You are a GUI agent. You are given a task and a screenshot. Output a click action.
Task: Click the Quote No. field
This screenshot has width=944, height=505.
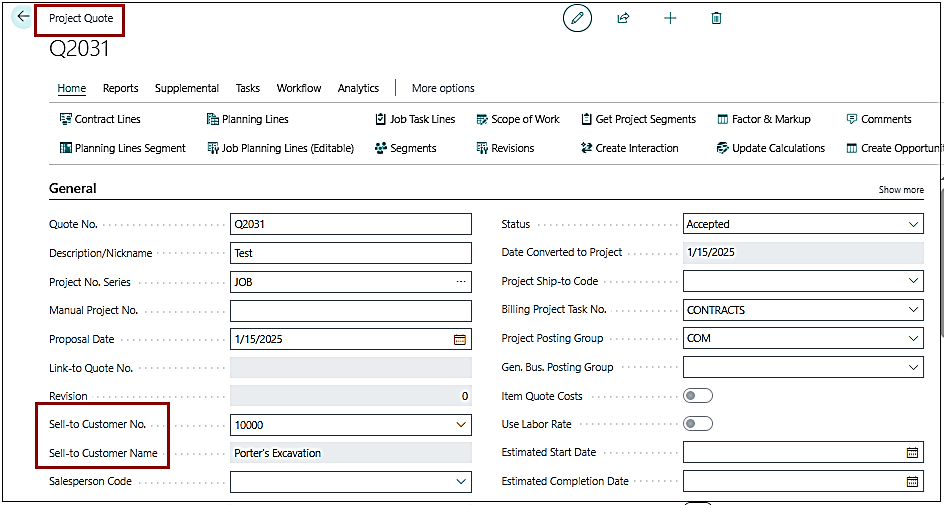(x=351, y=225)
